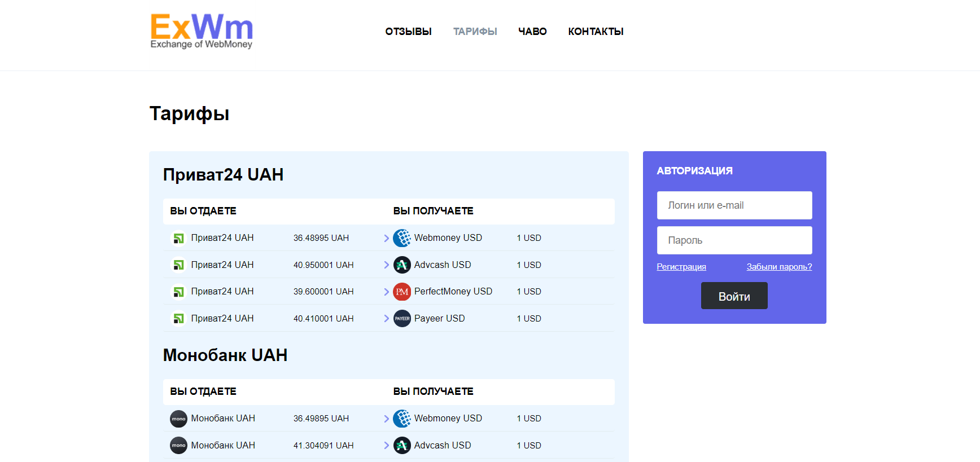Click the Payeer USD icon
This screenshot has height=462, width=980.
pyautogui.click(x=402, y=319)
